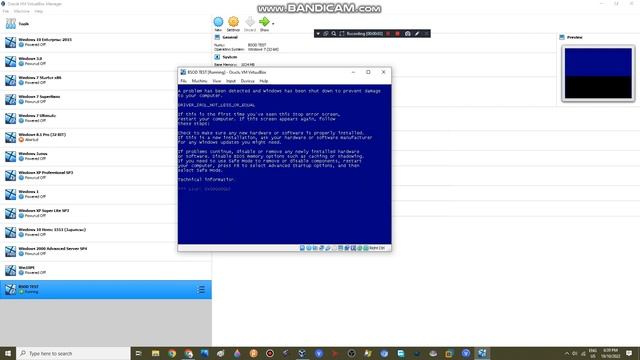Open Input menu in BSOD TEST window
640x360 pixels.
click(231, 81)
